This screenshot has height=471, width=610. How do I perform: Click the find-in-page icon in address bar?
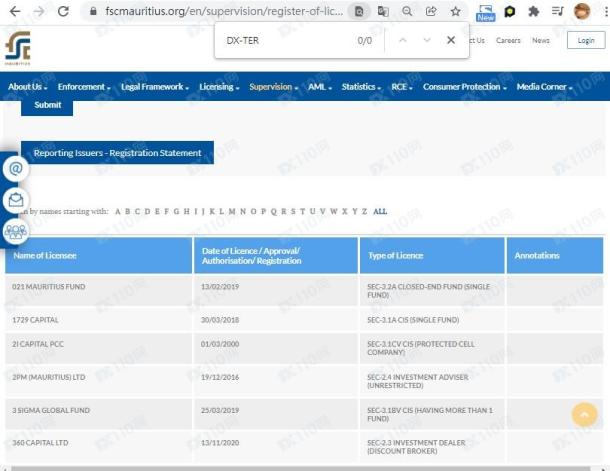pos(359,11)
